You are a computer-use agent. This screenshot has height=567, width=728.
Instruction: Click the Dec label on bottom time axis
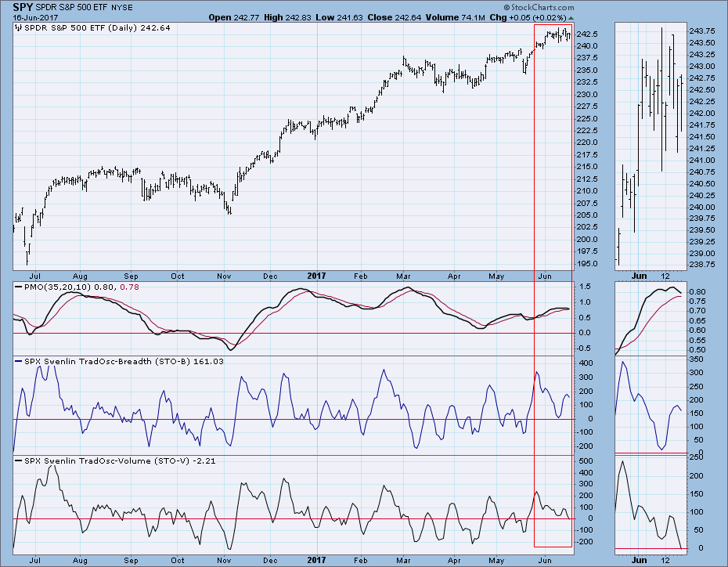tap(270, 561)
